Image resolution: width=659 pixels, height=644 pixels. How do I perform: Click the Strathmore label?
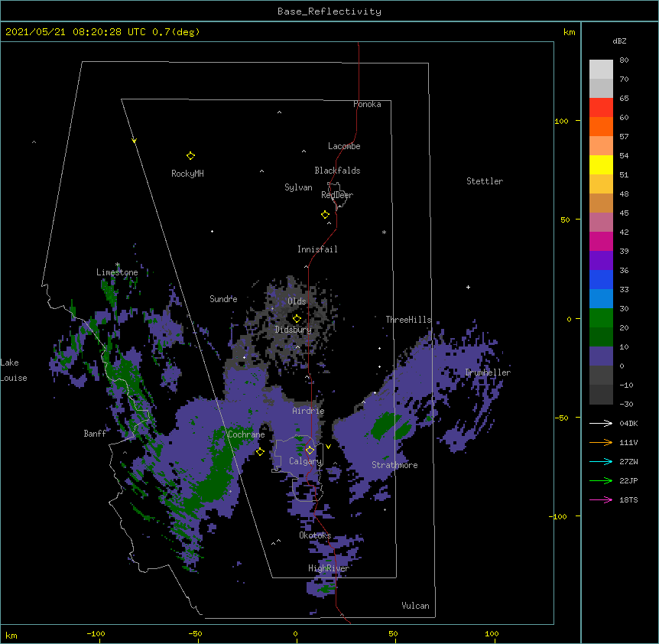[394, 465]
